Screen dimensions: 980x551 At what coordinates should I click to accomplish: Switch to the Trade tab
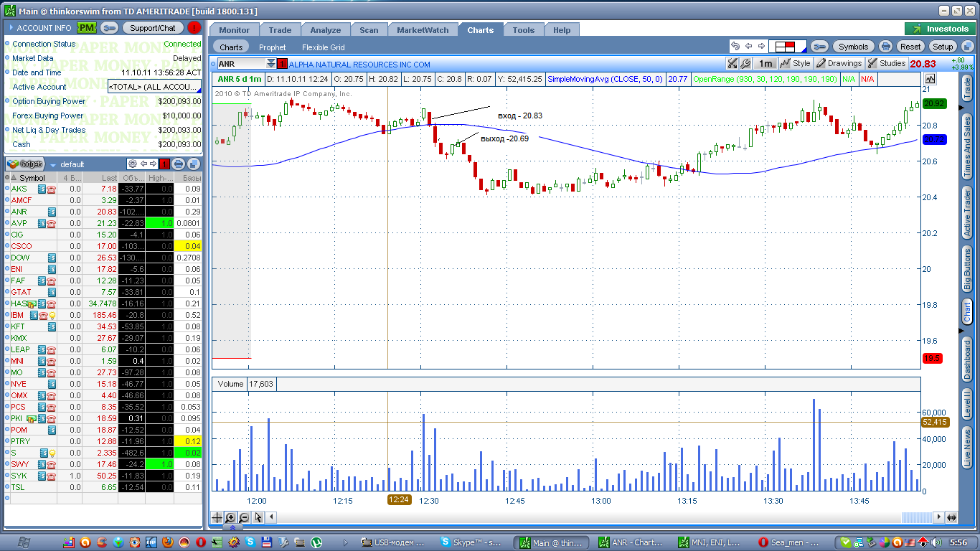(x=280, y=30)
